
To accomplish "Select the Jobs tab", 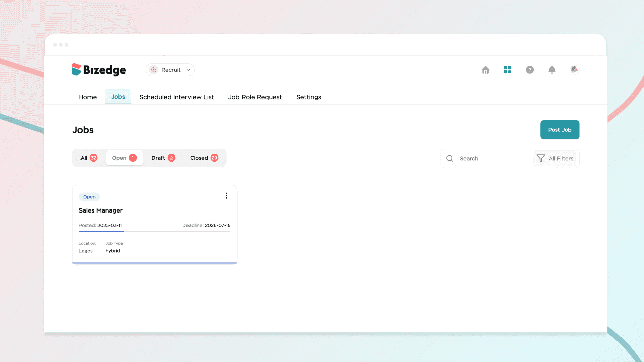I will click(x=118, y=97).
